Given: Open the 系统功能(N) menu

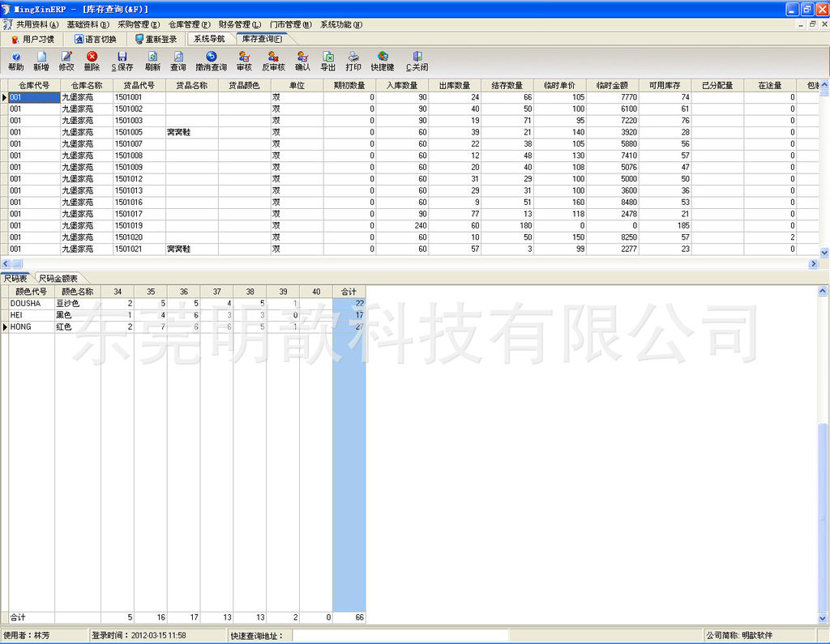Looking at the screenshot, I should click(x=341, y=24).
